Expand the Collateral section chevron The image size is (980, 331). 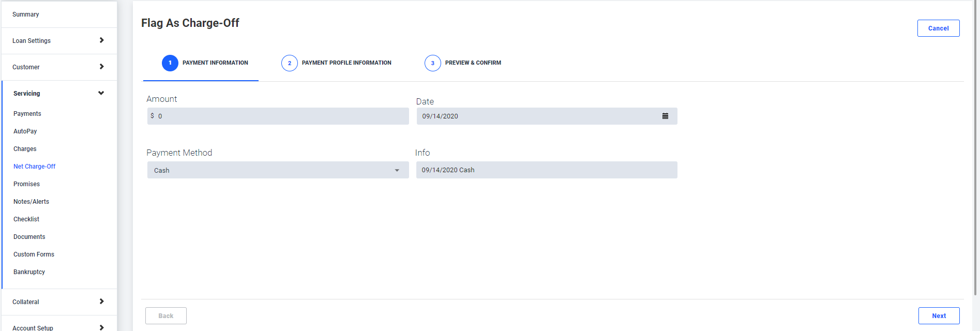pos(101,302)
